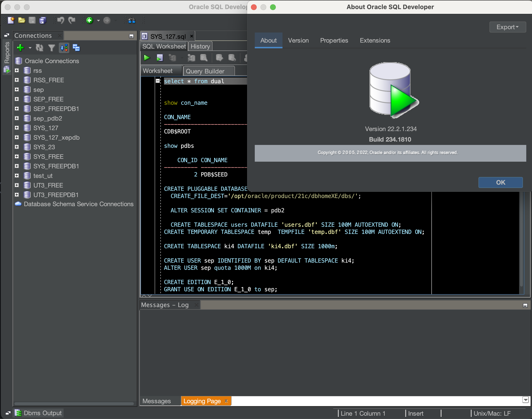Click the Connections panel horizontal scrollbar

74,403
